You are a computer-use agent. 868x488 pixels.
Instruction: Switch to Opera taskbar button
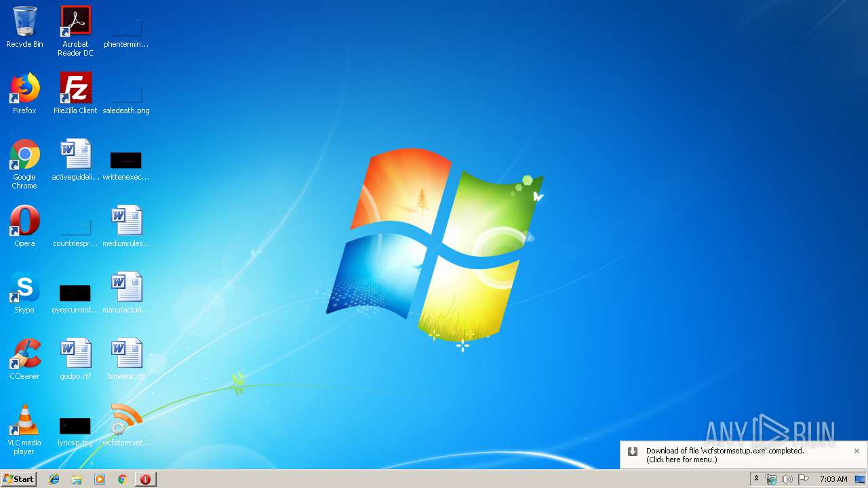(145, 479)
